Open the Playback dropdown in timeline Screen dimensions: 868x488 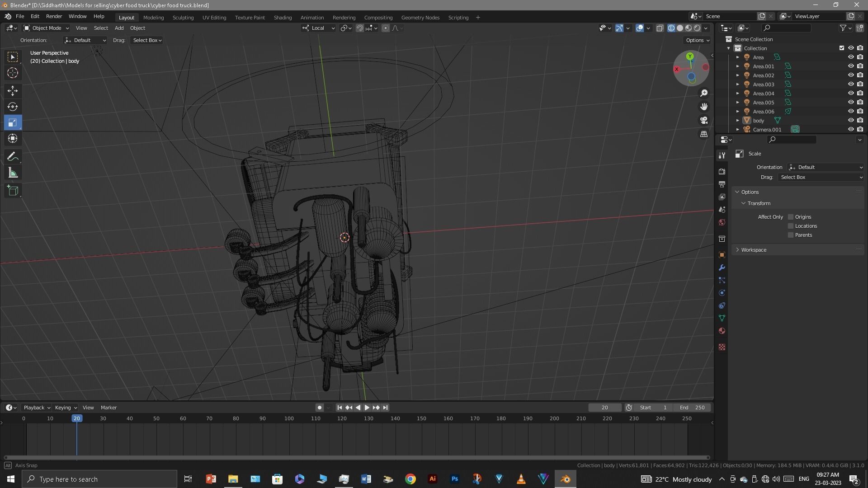37,408
